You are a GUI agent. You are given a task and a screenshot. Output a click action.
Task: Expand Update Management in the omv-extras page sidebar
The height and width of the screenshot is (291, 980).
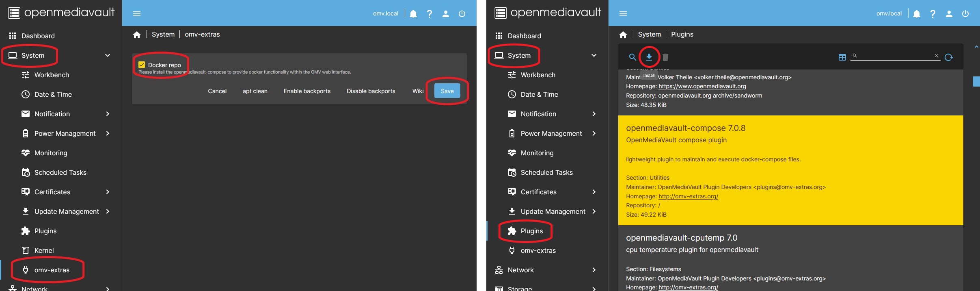point(108,211)
